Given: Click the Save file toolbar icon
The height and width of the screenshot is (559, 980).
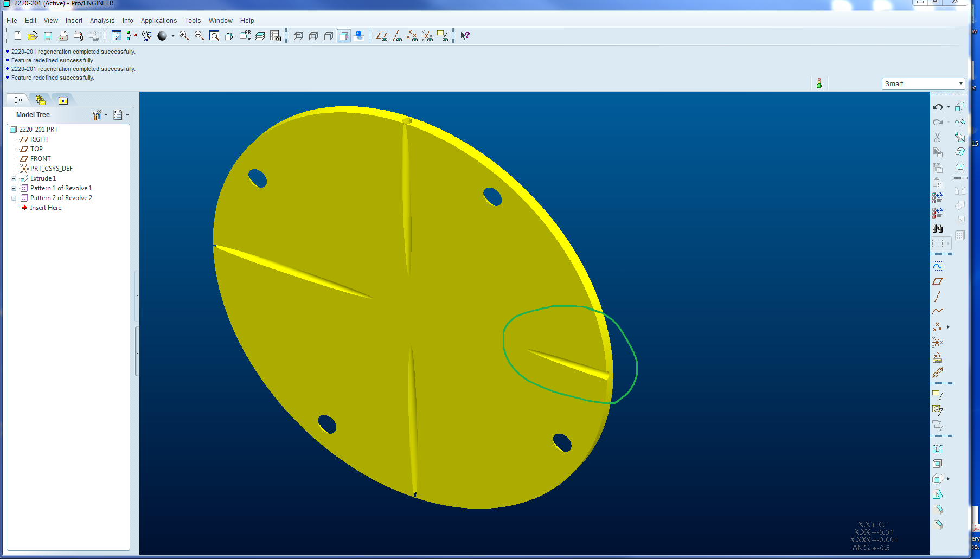Looking at the screenshot, I should (x=48, y=36).
